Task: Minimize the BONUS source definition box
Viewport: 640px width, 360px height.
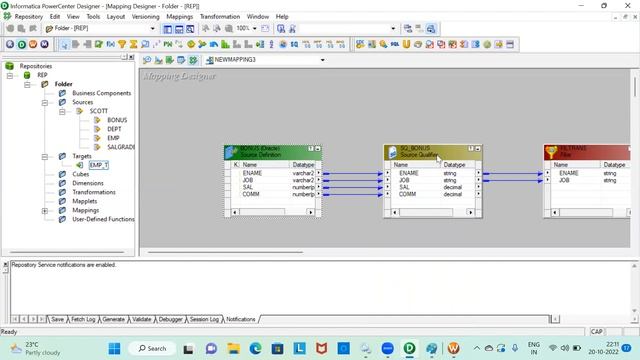Action: tap(318, 149)
